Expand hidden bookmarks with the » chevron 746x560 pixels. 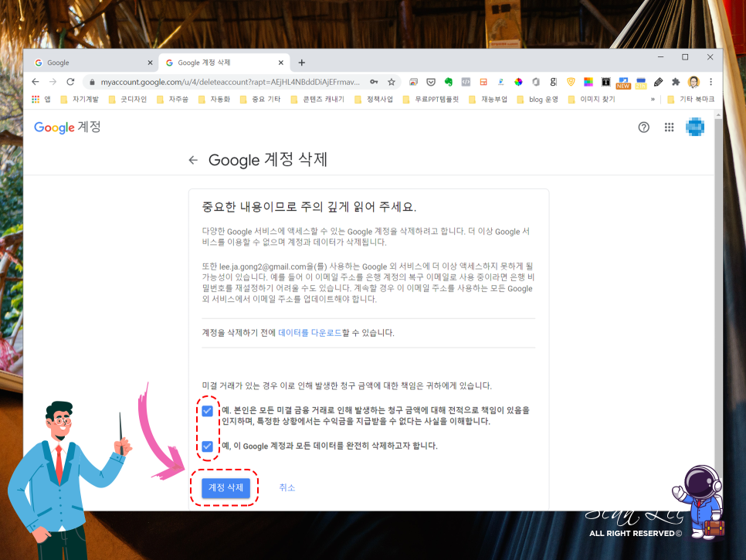point(653,99)
